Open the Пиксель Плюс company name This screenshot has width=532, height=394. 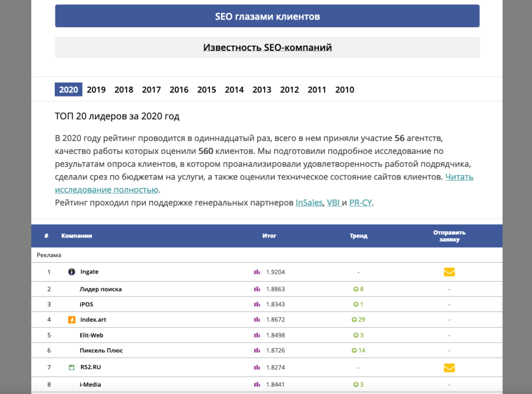tap(101, 350)
